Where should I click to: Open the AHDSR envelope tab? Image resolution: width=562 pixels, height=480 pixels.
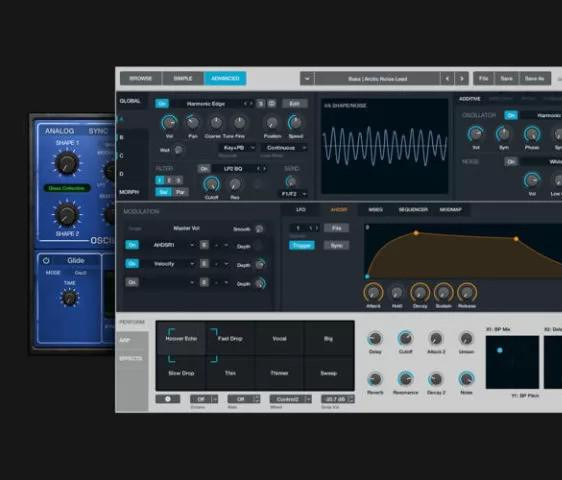[x=339, y=209]
